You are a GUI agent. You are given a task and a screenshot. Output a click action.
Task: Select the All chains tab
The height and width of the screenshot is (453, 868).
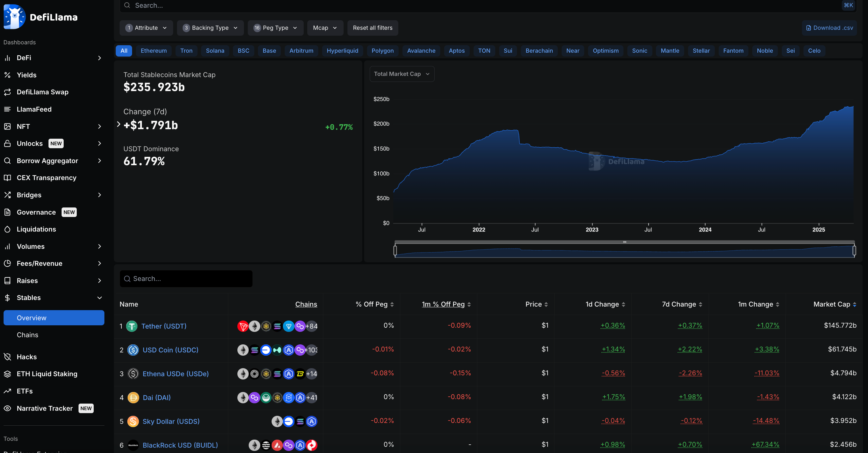coord(124,51)
